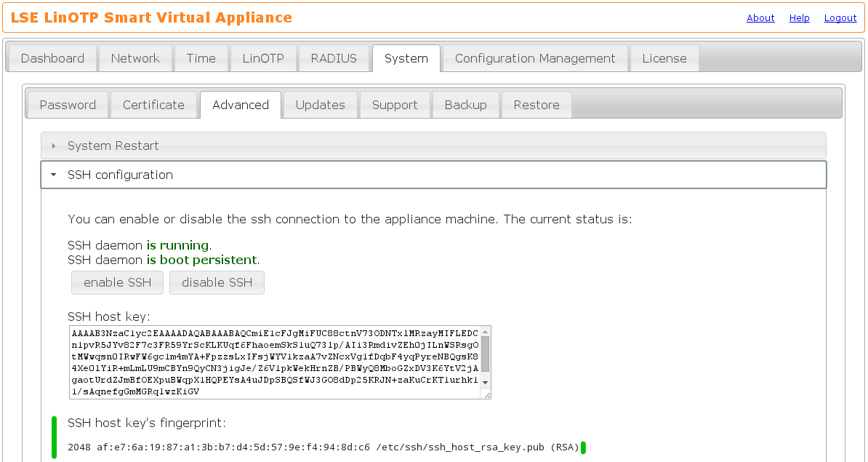Select the Certificate sub-tab

[x=153, y=105]
